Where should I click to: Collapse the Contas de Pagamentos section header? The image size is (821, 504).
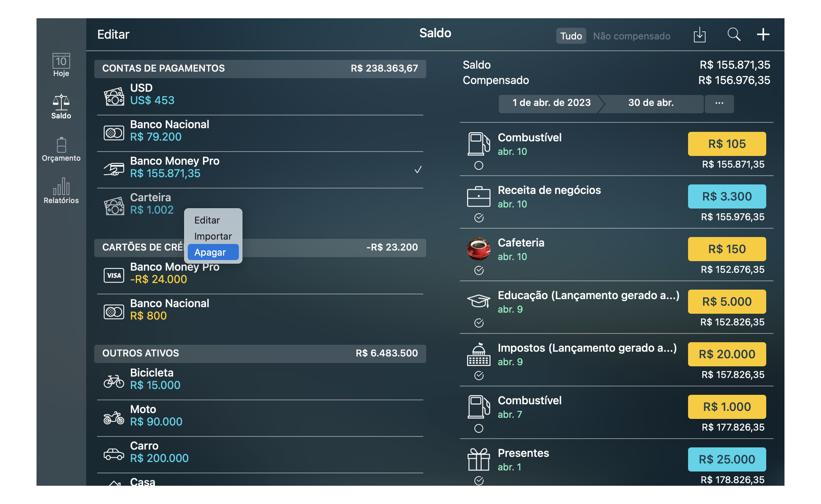260,69
